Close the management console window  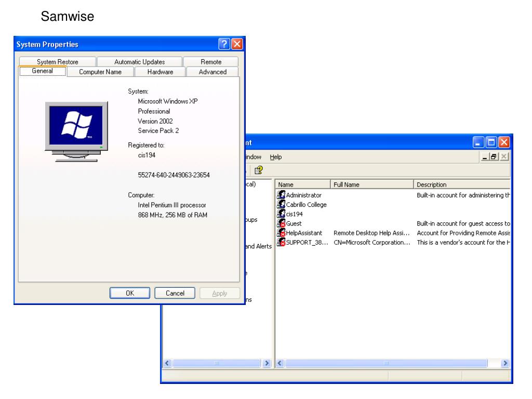[504, 142]
